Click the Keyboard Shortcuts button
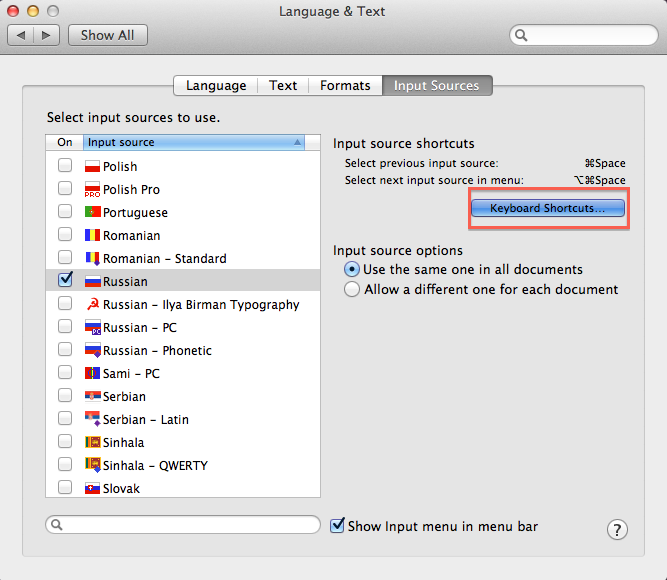 [x=547, y=208]
